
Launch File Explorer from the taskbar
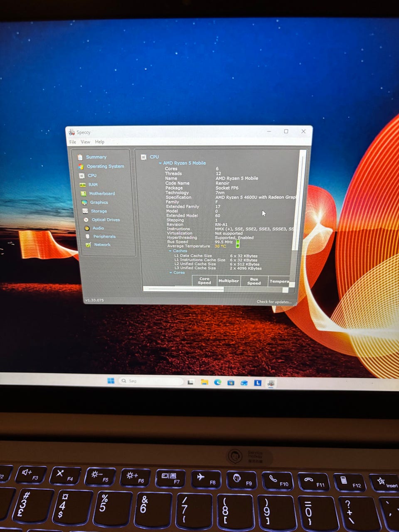click(x=204, y=382)
